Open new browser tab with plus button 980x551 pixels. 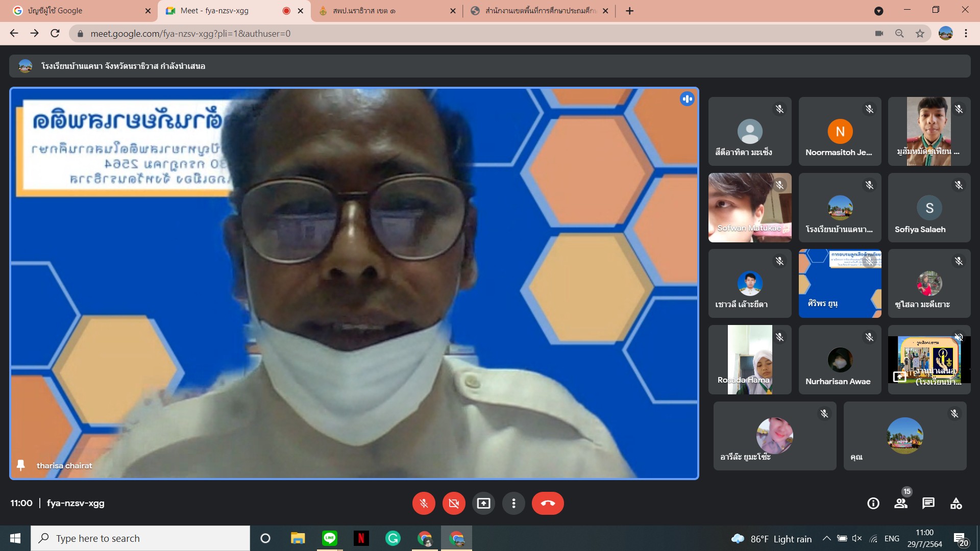[630, 11]
